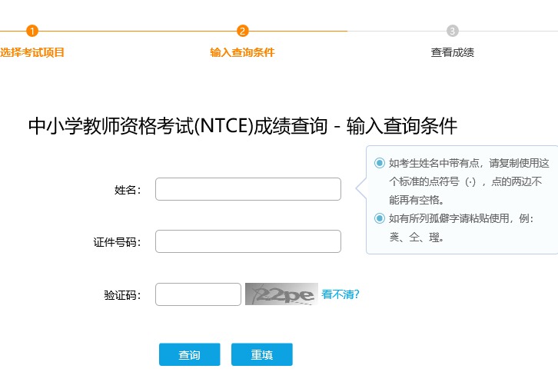558x392 pixels.
Task: Click the 验证码 field label
Action: tap(121, 295)
